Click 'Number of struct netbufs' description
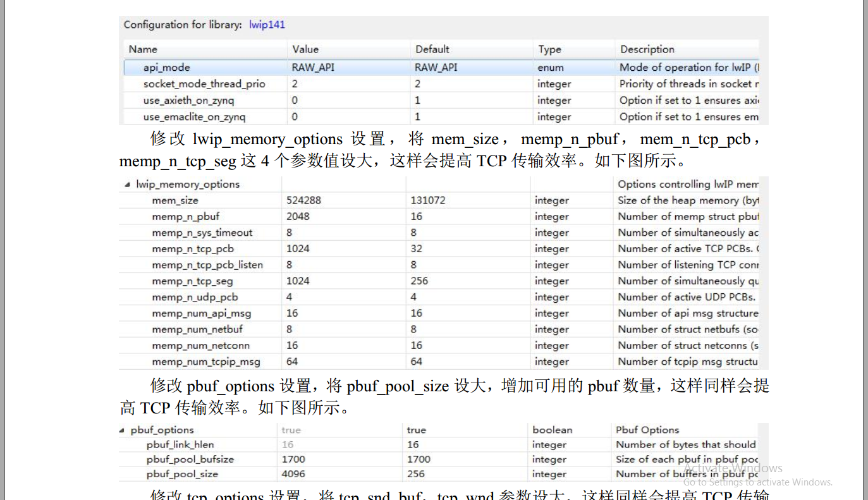The image size is (868, 500). tap(688, 329)
